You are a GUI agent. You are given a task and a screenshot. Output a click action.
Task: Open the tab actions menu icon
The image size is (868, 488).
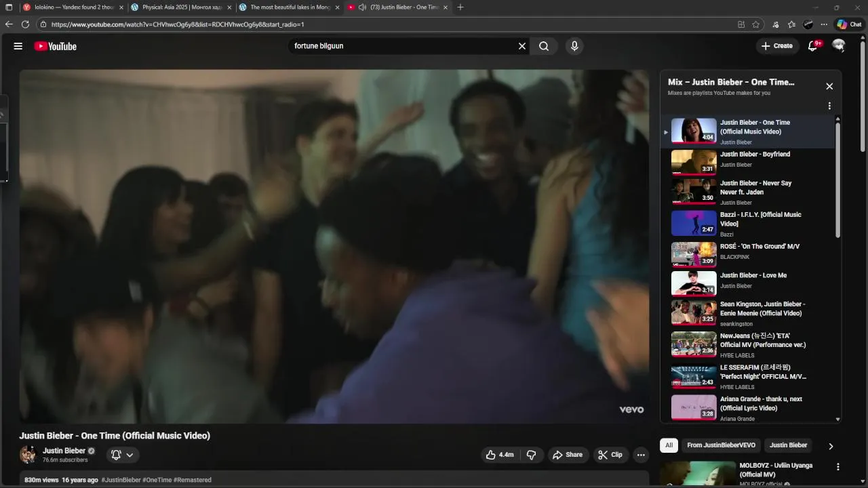click(9, 7)
